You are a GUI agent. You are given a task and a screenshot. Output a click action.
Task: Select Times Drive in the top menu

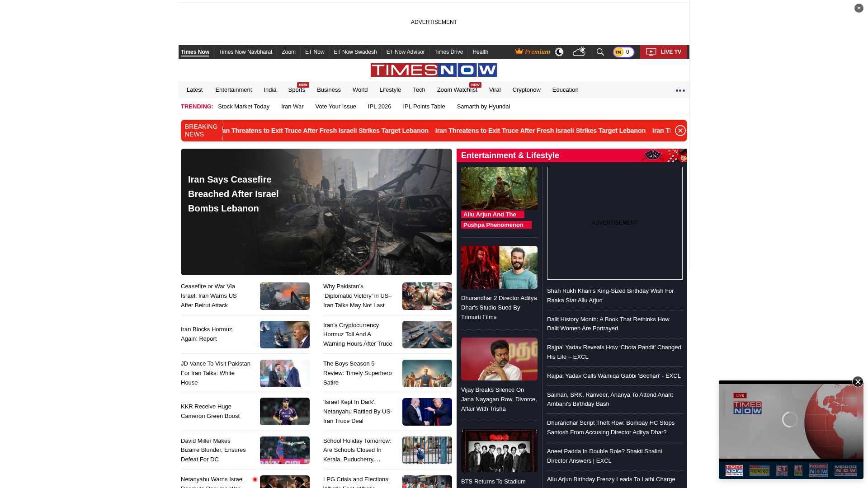click(448, 52)
